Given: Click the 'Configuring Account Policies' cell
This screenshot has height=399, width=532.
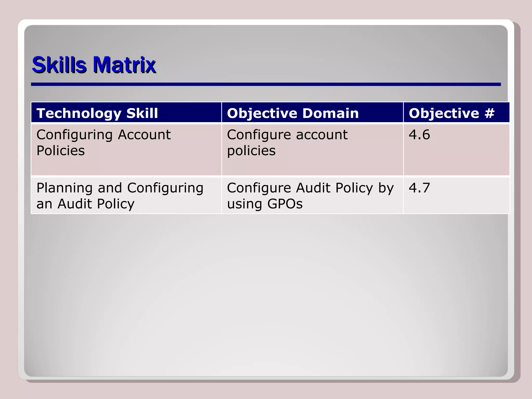Looking at the screenshot, I should (126, 150).
